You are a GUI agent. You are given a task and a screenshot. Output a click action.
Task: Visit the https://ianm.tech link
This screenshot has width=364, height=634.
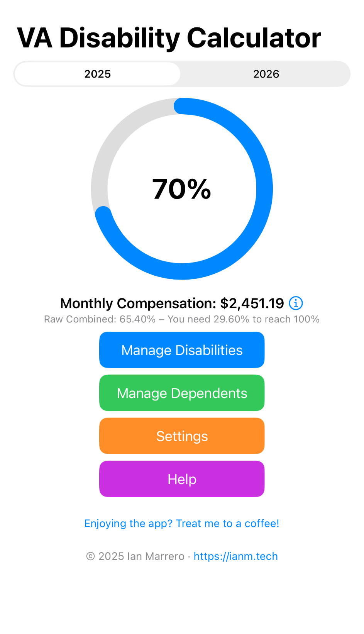(235, 556)
